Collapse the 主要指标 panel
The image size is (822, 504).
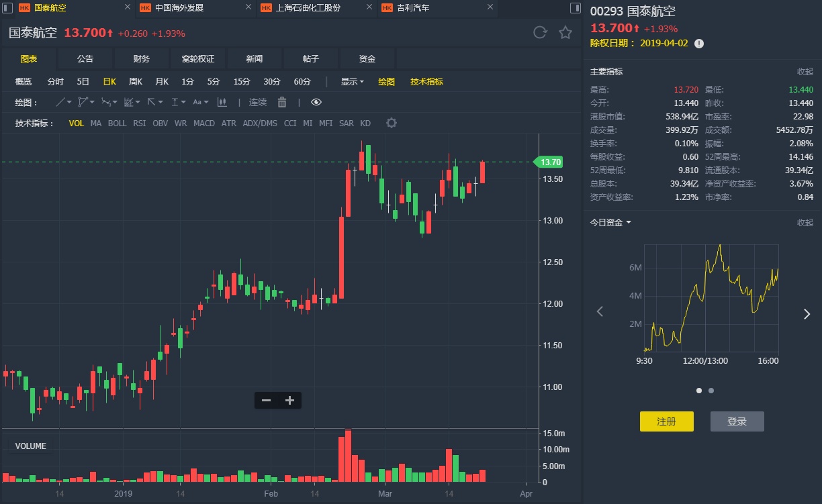(805, 72)
